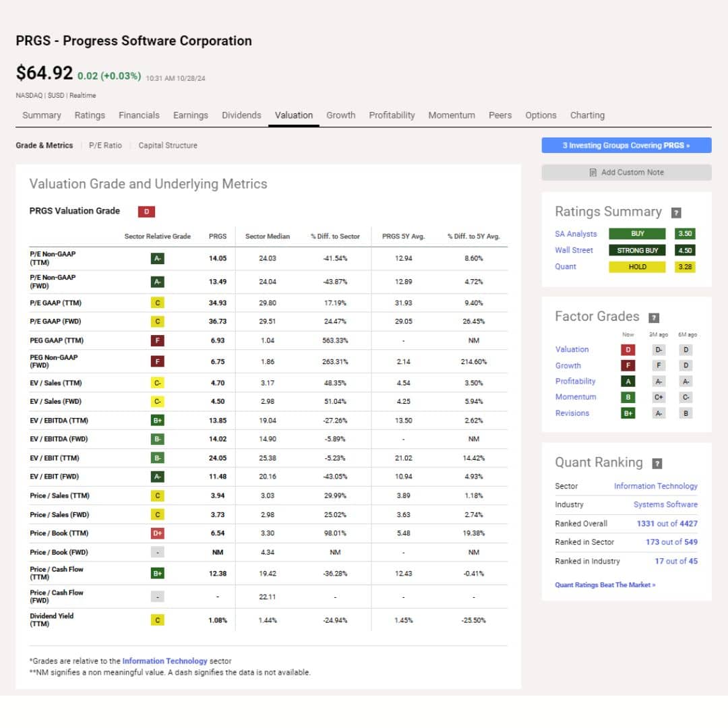Select the Dividends tab
The image size is (728, 728).
click(241, 115)
